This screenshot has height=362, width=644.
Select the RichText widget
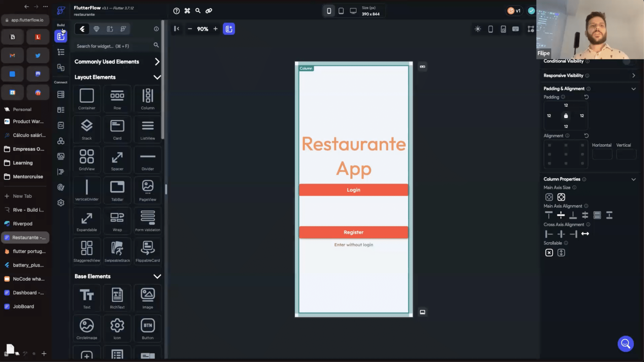pyautogui.click(x=117, y=298)
